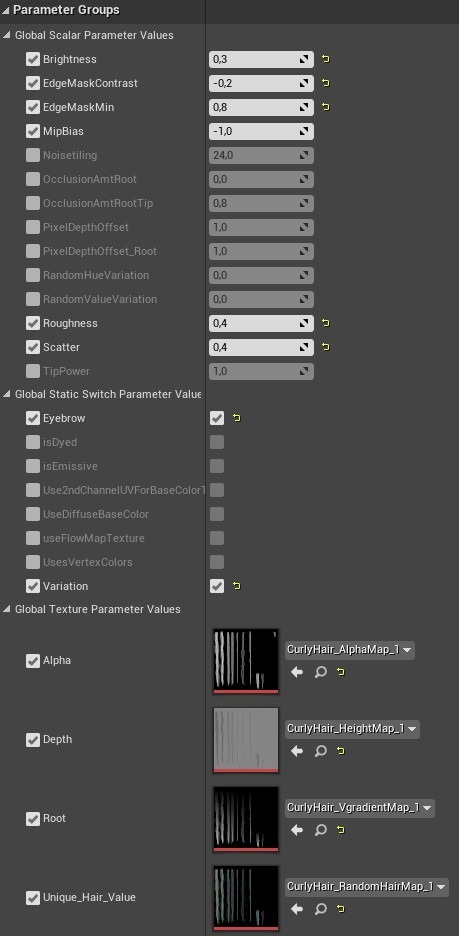Viewport: 459px width, 936px height.
Task: Open the CurlyHair_AlphaMap texture dropdown
Action: tap(349, 650)
